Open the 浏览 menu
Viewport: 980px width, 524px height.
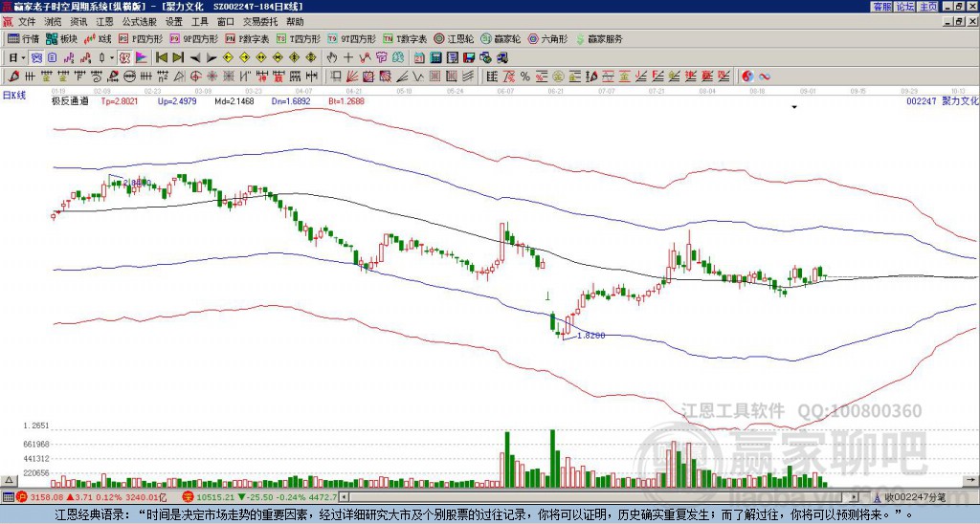tap(54, 22)
